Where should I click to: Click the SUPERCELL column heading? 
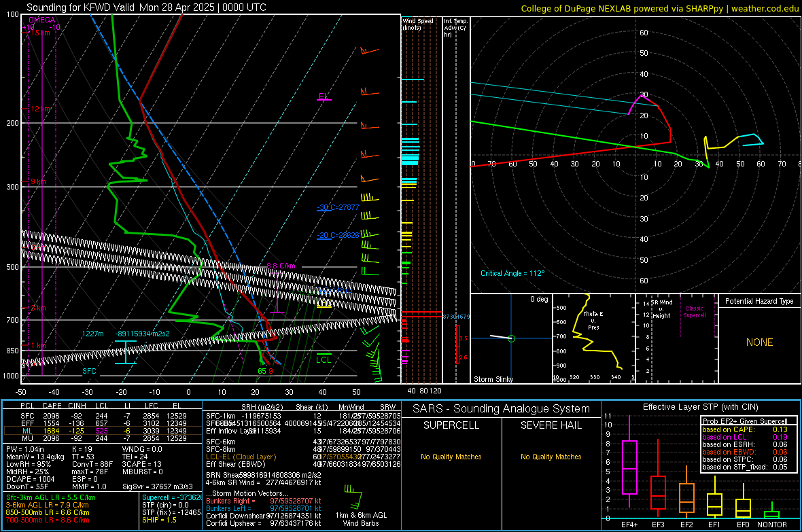pos(451,425)
